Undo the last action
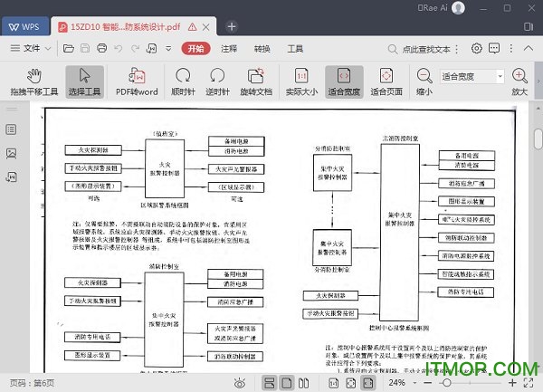The image size is (543, 392). (x=119, y=49)
